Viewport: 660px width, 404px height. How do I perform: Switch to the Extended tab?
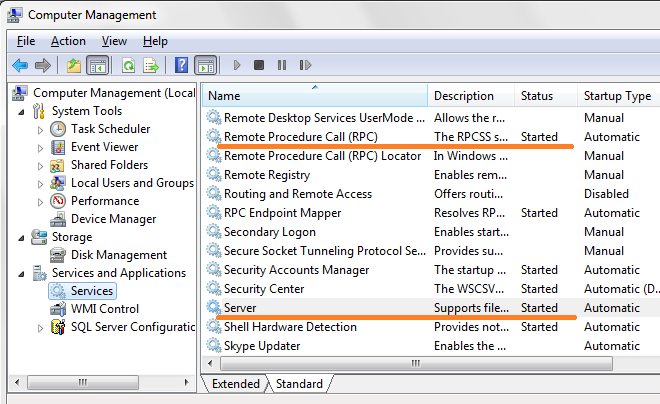tap(235, 384)
